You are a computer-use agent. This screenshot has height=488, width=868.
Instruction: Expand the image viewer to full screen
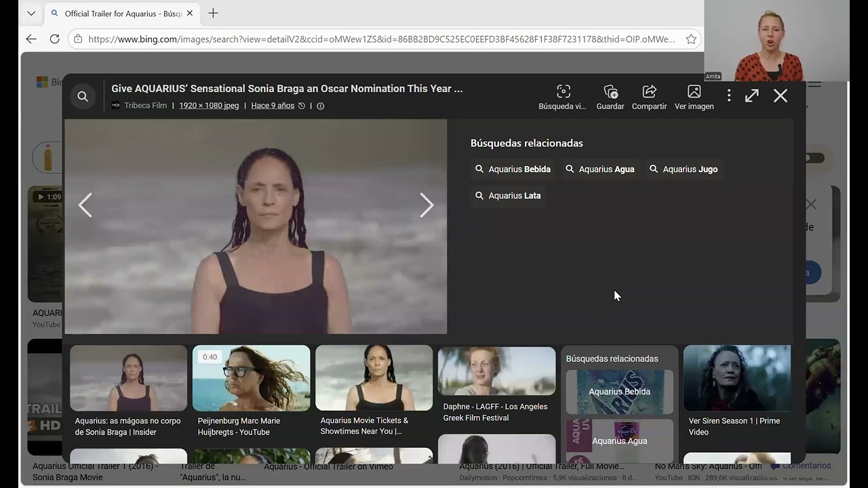[751, 96]
